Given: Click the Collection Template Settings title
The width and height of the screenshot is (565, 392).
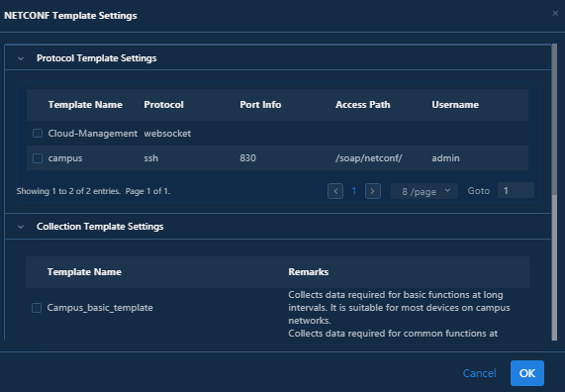Looking at the screenshot, I should pyautogui.click(x=100, y=227).
